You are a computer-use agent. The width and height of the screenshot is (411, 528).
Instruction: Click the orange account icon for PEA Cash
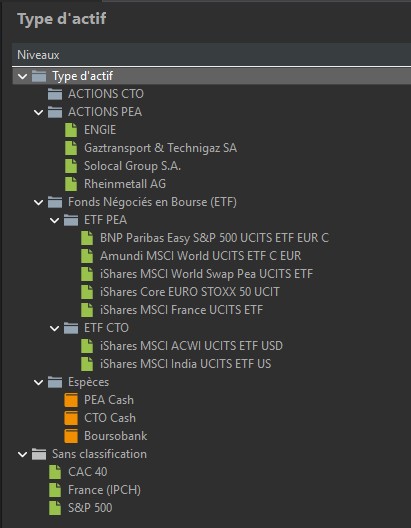click(x=71, y=400)
